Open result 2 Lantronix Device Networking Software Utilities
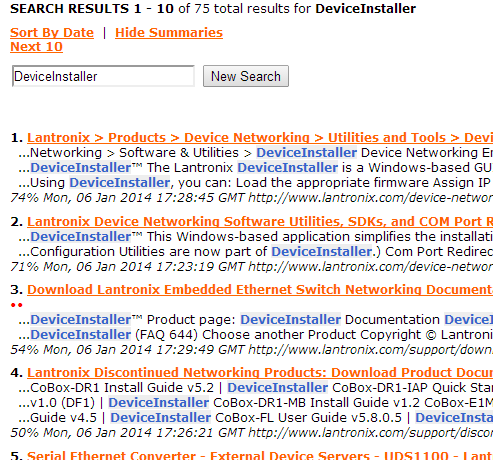 click(x=260, y=221)
